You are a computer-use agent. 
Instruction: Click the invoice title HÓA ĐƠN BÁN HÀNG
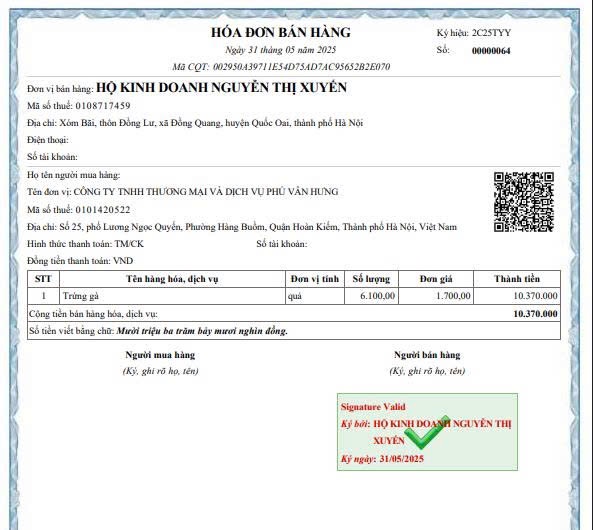pyautogui.click(x=281, y=32)
